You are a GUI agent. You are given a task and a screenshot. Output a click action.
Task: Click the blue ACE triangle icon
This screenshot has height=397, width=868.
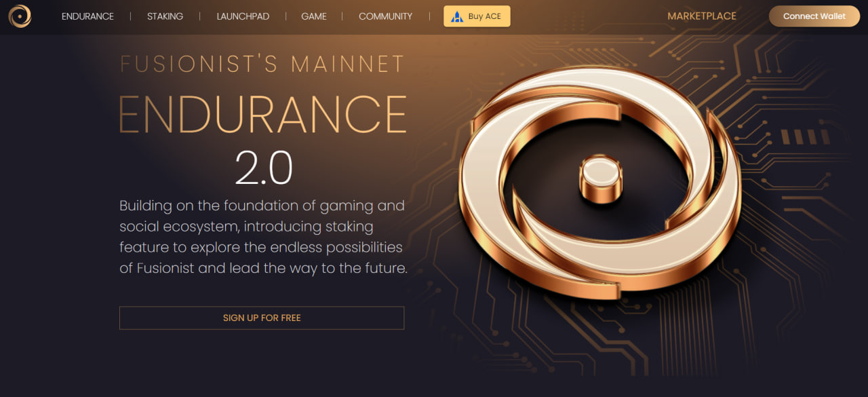[457, 16]
